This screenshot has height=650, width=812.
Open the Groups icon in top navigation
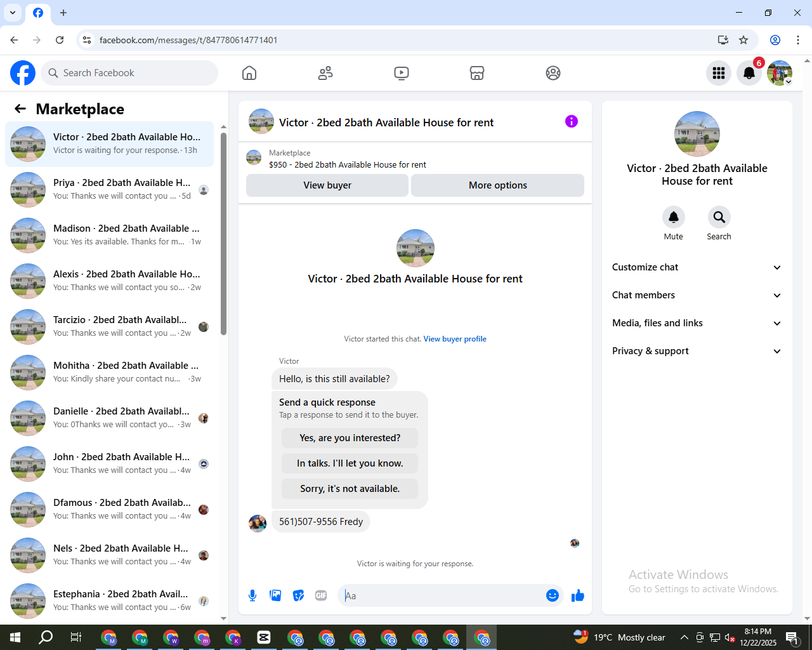(553, 73)
